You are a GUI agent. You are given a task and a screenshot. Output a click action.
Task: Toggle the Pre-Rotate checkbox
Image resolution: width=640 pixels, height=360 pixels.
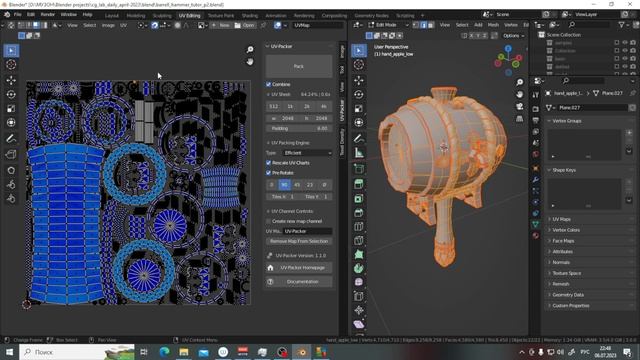(x=269, y=173)
